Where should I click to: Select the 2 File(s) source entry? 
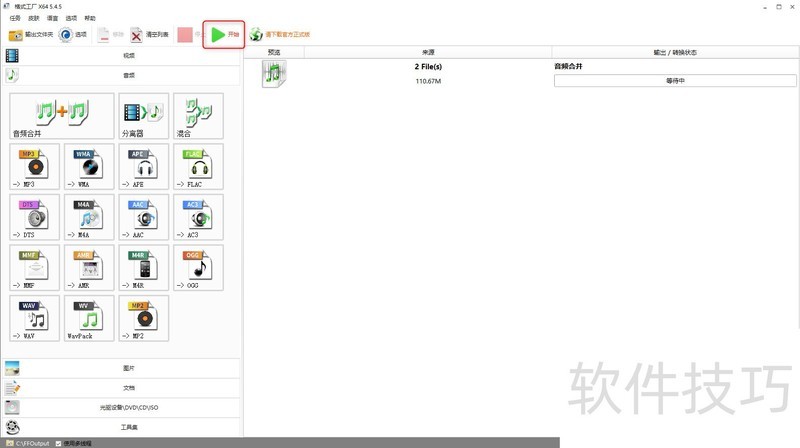[x=428, y=67]
